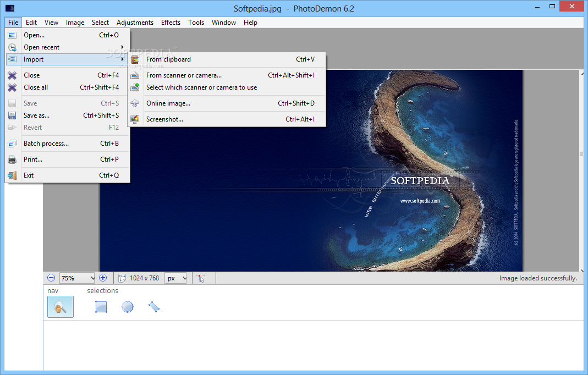This screenshot has height=375, width=588.
Task: Choose From clipboard in Import submenu
Action: tap(227, 59)
